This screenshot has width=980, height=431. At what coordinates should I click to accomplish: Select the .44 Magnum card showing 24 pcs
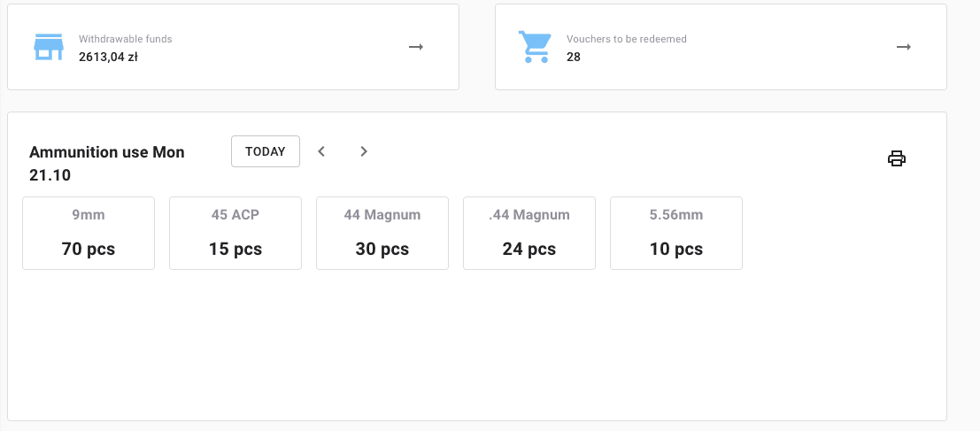pyautogui.click(x=529, y=233)
